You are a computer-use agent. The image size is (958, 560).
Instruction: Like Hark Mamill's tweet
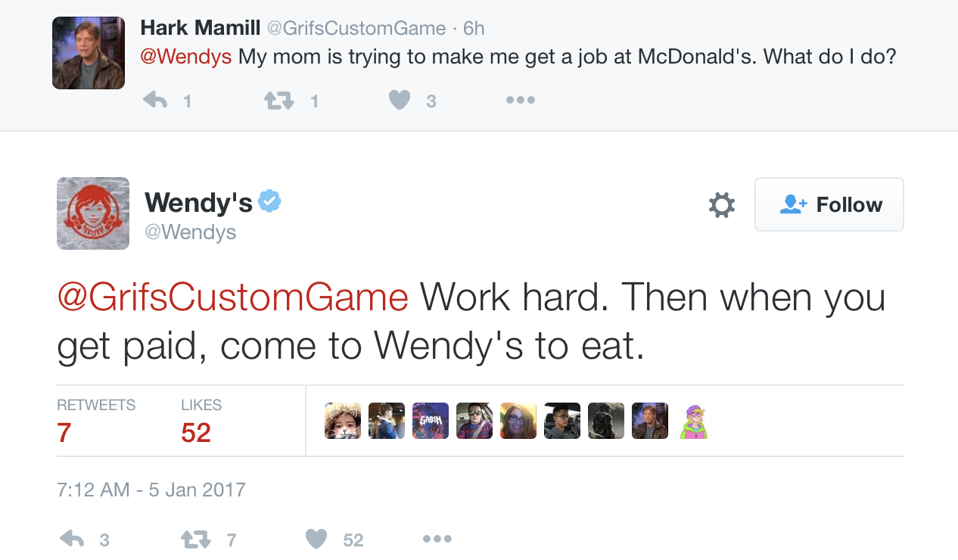click(400, 100)
